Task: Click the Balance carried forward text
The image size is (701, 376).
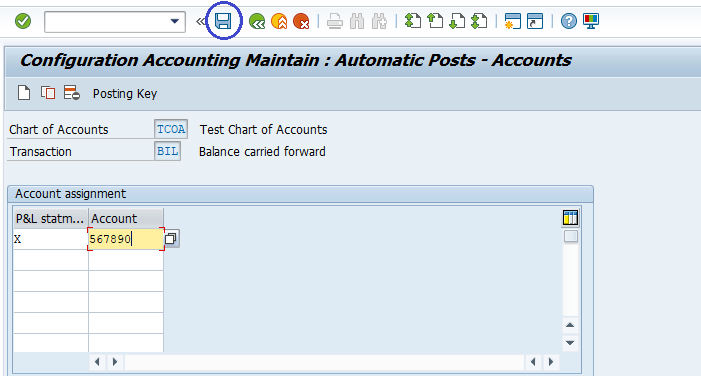Action: point(262,152)
